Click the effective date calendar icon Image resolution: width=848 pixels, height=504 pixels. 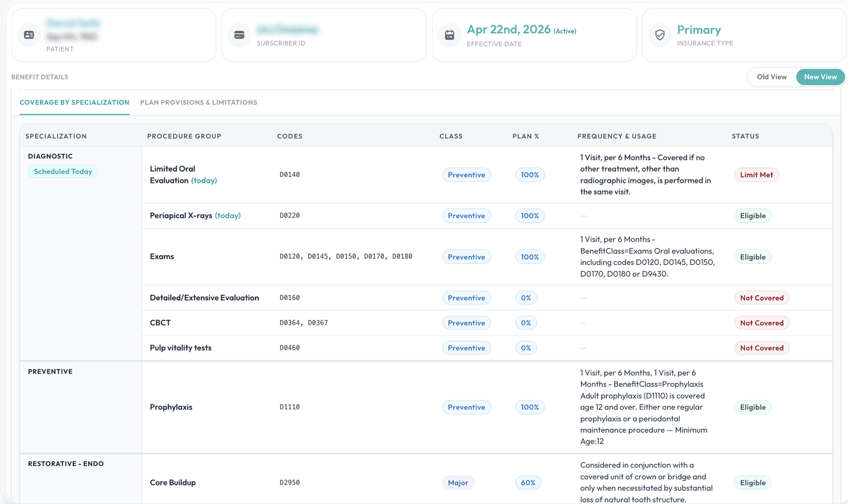[449, 35]
